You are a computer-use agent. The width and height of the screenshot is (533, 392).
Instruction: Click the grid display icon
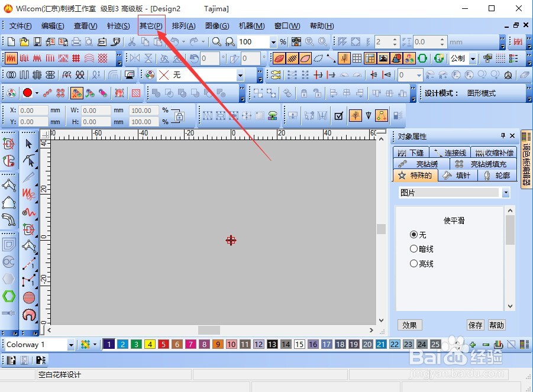357,59
